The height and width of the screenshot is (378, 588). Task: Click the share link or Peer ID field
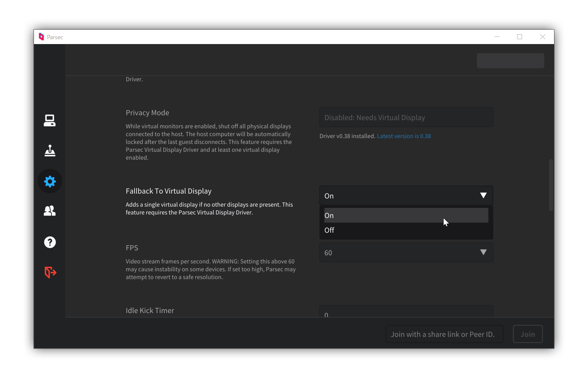point(444,334)
